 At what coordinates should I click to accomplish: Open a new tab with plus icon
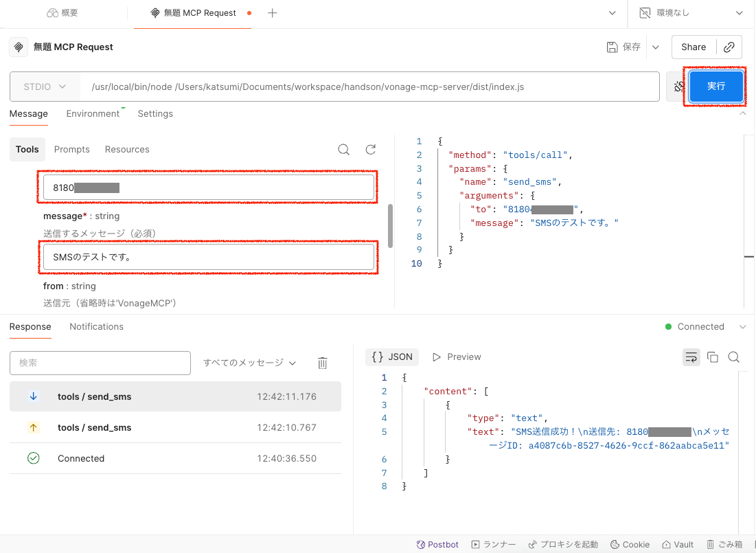(273, 13)
